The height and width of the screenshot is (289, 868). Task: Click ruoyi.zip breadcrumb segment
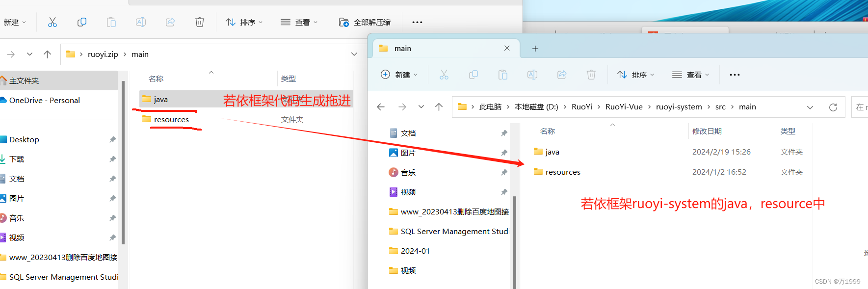pos(103,54)
